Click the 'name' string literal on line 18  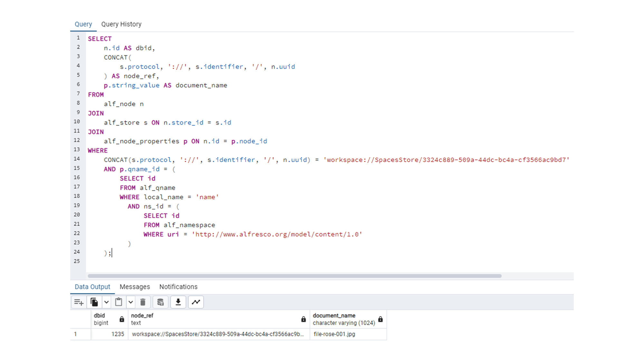point(207,197)
